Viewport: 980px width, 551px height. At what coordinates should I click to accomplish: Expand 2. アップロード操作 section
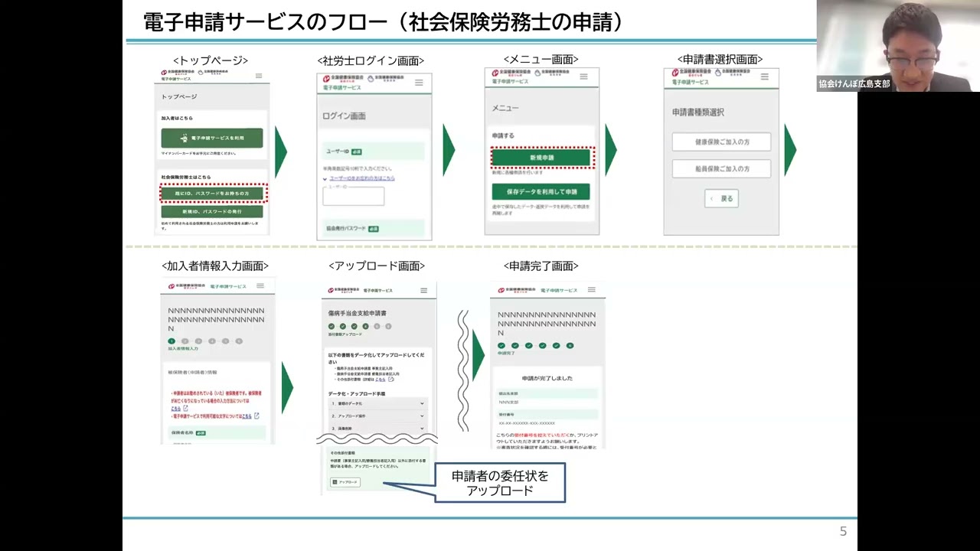click(377, 416)
